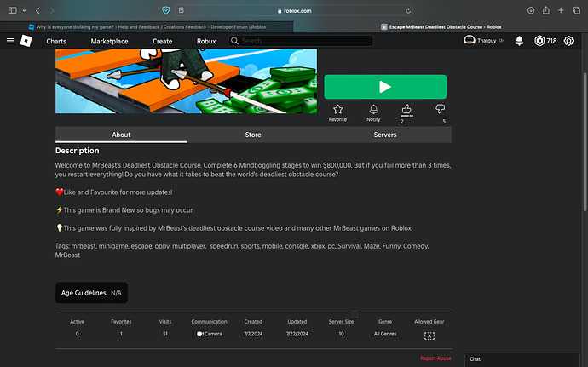Image resolution: width=588 pixels, height=367 pixels.
Task: Open the Age Guidelines N/A box
Action: coord(91,293)
